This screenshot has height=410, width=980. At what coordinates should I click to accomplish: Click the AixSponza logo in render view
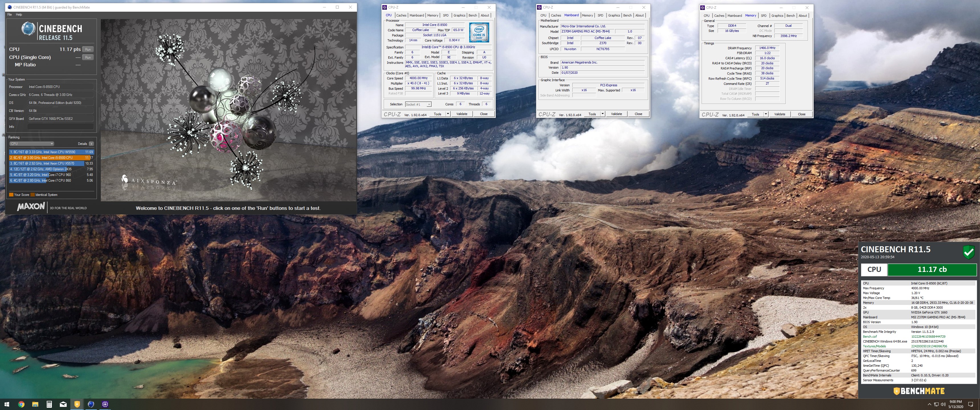tap(149, 180)
